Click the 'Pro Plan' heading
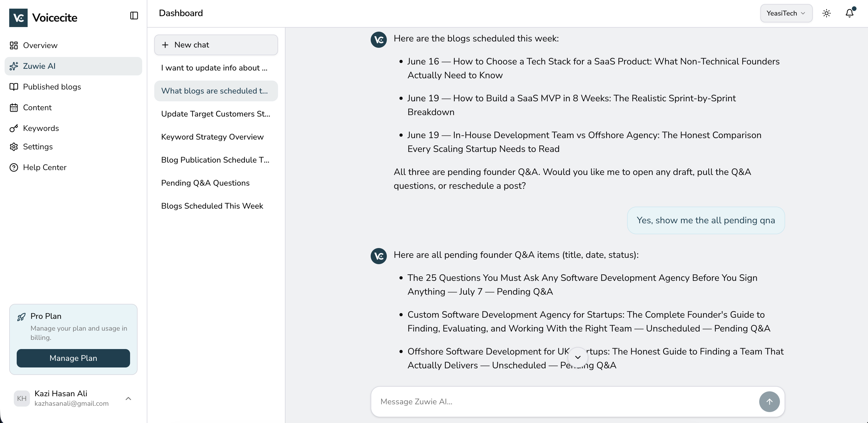The image size is (868, 423). [46, 316]
